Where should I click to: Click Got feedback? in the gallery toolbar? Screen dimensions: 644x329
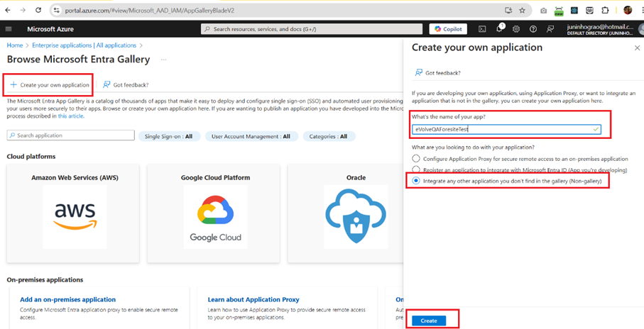tap(126, 85)
